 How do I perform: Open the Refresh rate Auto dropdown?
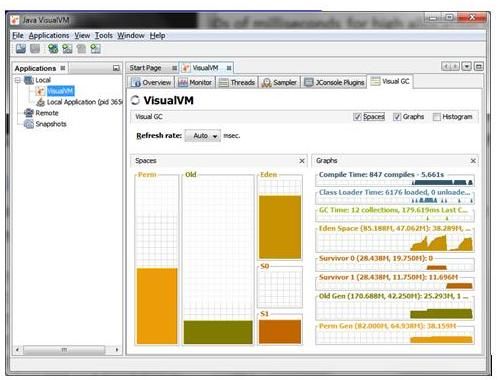click(203, 136)
